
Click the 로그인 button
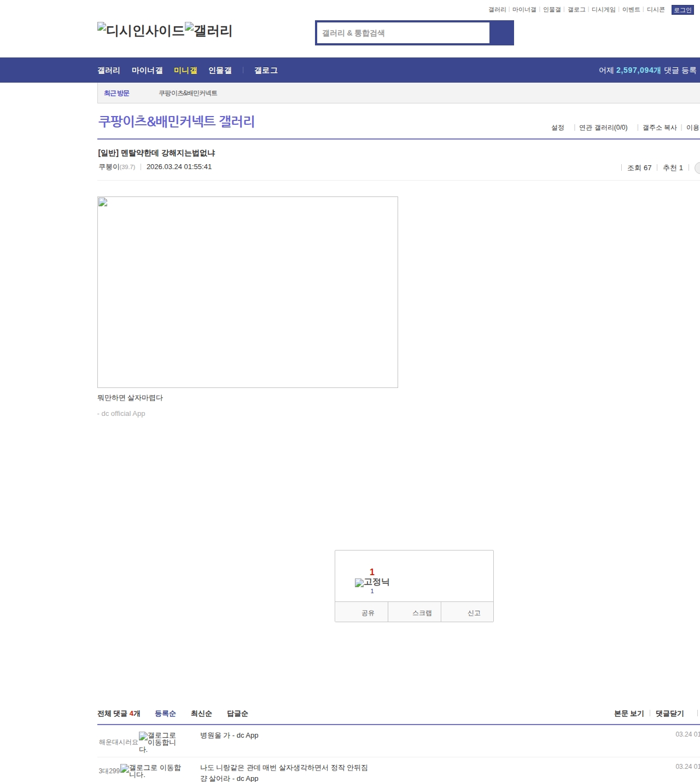tap(682, 10)
